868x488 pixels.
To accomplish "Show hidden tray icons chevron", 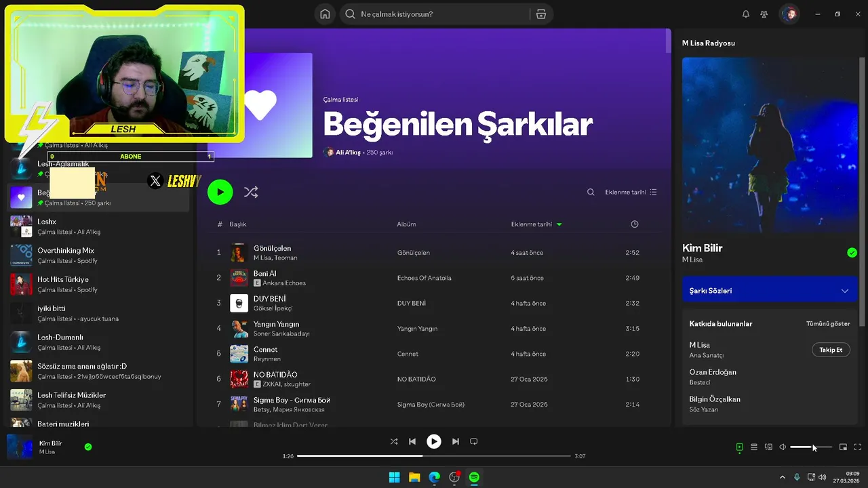I will point(782,477).
